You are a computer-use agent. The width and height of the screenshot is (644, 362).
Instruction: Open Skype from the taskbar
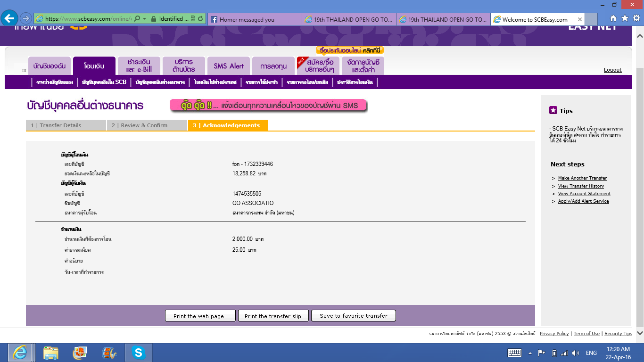[138, 353]
